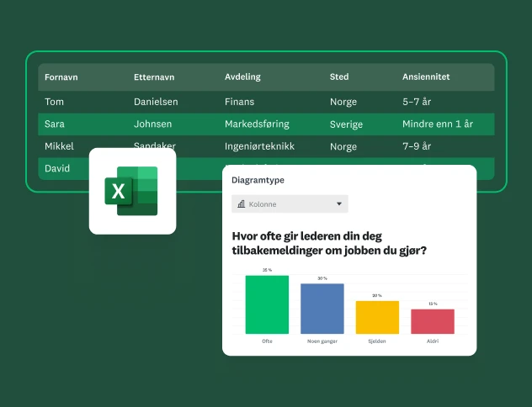Viewport: 532px width, 407px height.
Task: Click the 7–9 år seniority cell
Action: tap(417, 146)
